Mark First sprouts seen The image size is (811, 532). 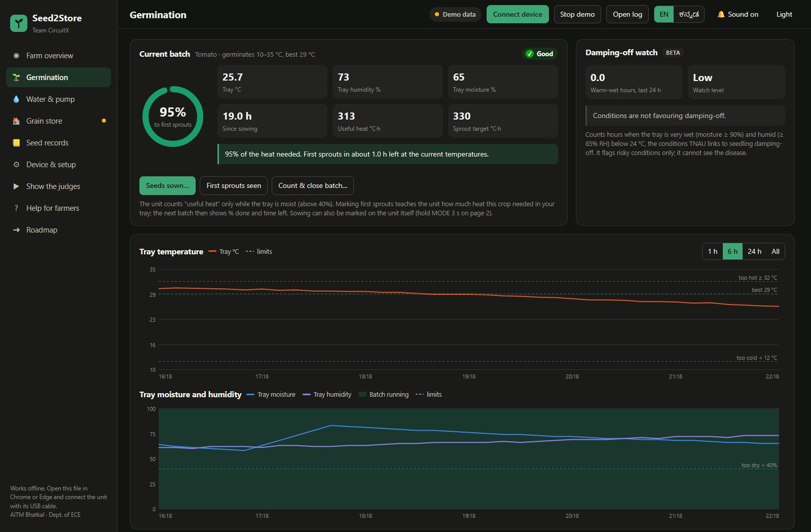click(234, 185)
